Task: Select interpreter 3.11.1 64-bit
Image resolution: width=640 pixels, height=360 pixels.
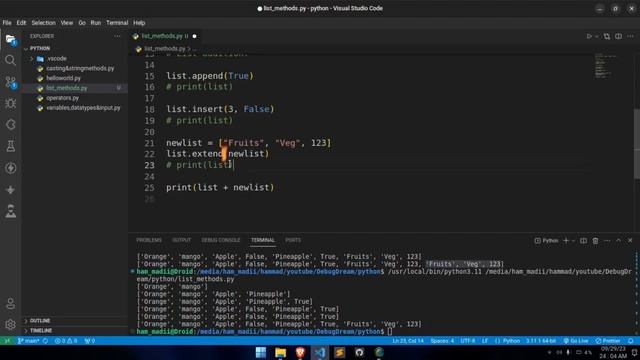Action: [541, 341]
